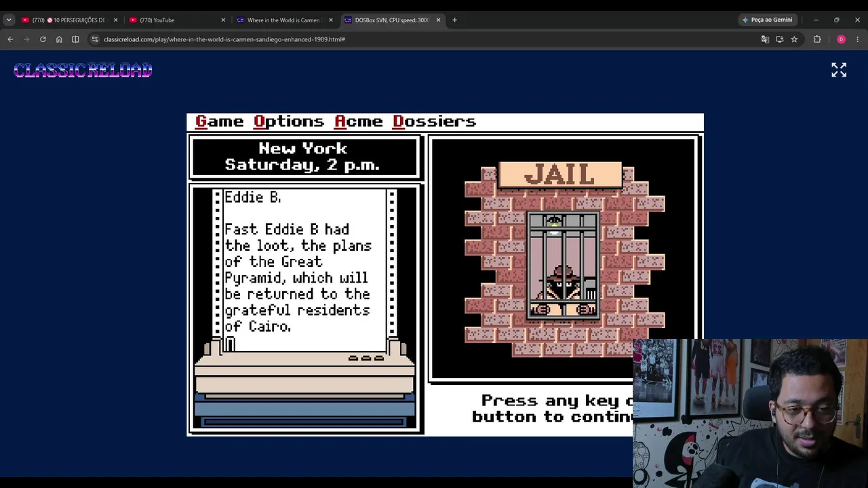Go forward to the next page
The height and width of the screenshot is (488, 868).
coord(26,39)
